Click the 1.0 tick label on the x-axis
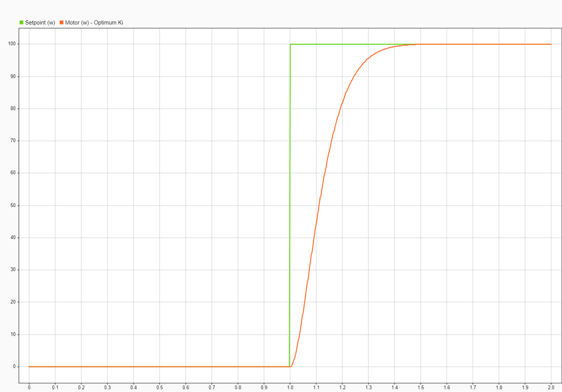Image resolution: width=562 pixels, height=392 pixels. 290,388
